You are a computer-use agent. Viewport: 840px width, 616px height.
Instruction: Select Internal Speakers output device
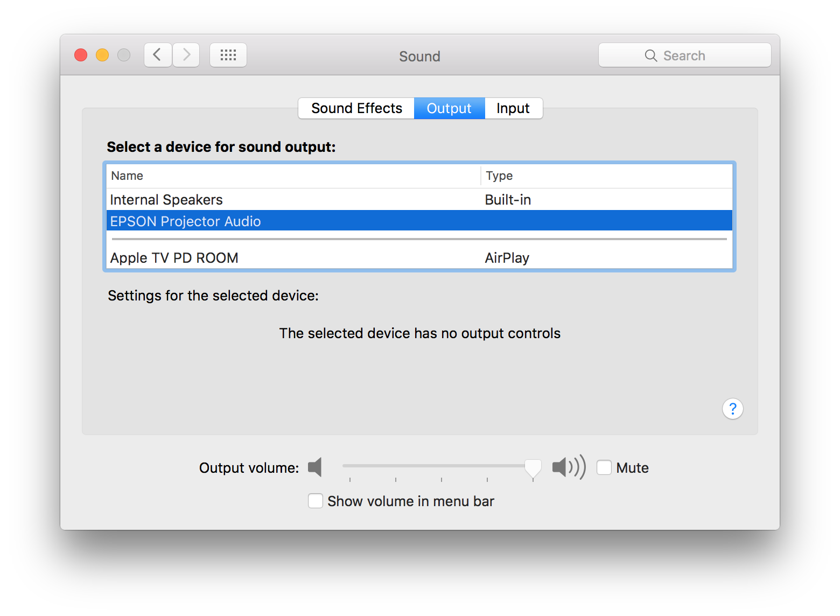click(x=166, y=200)
